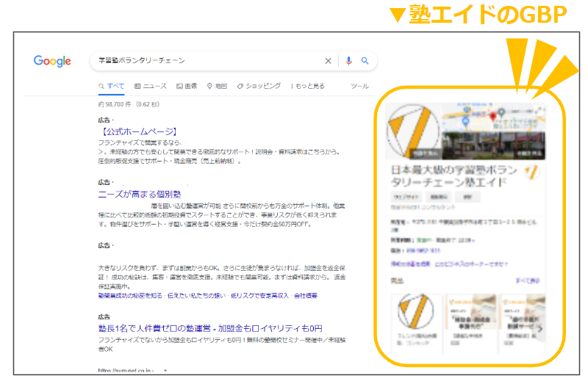This screenshot has width=588, height=381.
Task: Start voice search with the microphone icon
Action: pyautogui.click(x=348, y=61)
